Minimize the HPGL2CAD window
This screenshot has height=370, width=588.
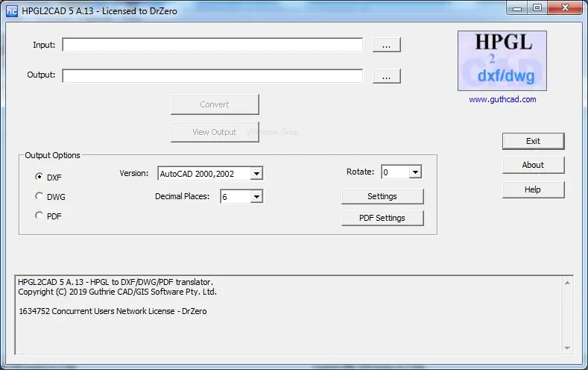coord(517,8)
